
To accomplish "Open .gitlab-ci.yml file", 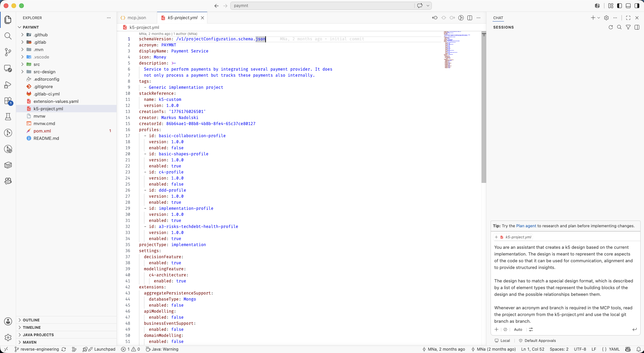I will tap(47, 94).
